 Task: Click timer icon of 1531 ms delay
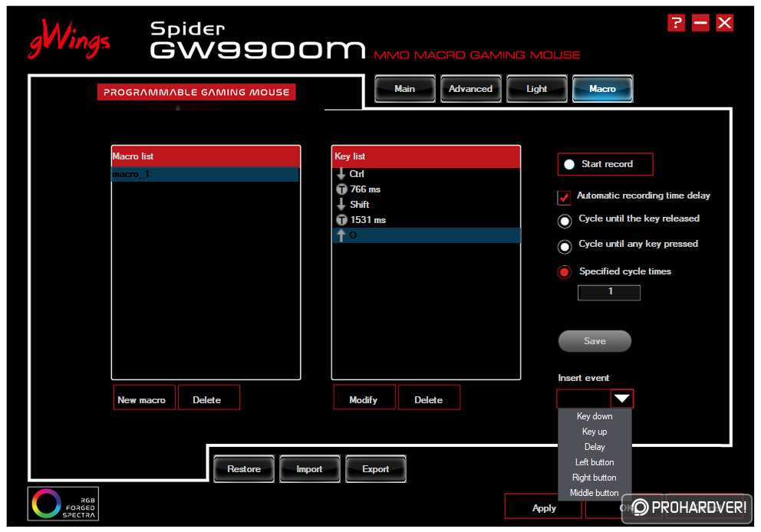[x=341, y=220]
